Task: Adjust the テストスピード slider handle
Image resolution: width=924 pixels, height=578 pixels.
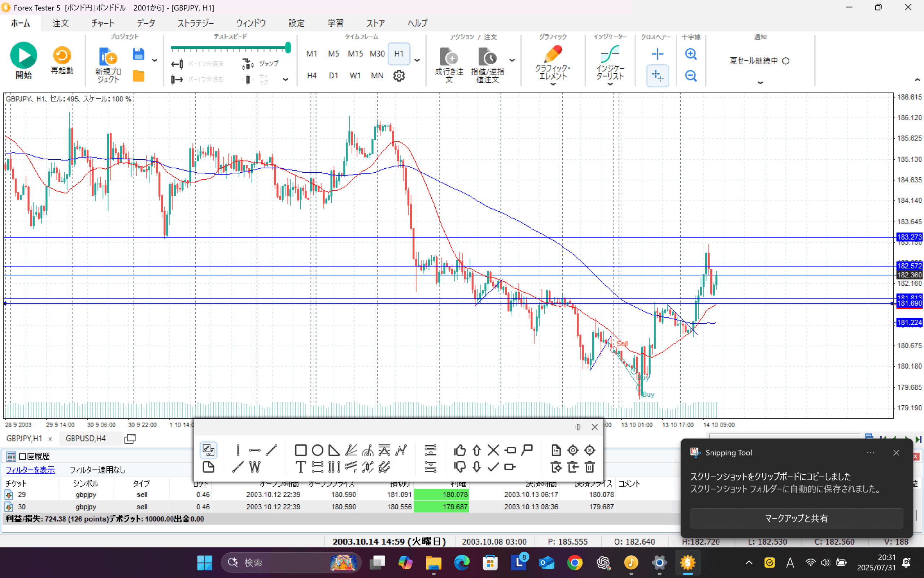Action: [x=288, y=48]
